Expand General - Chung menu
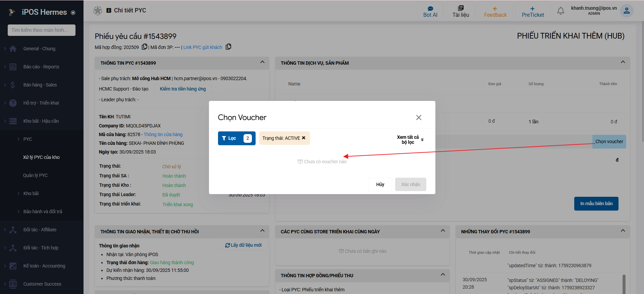 click(42, 49)
